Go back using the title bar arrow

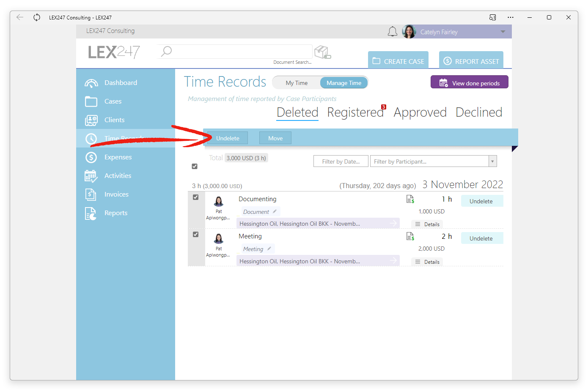click(x=20, y=17)
